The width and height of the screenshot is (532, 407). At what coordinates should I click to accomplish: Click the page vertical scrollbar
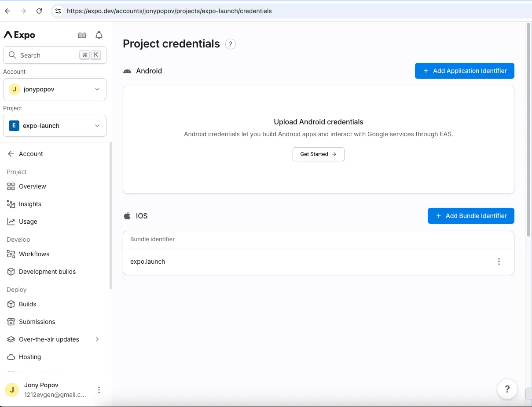[x=528, y=130]
